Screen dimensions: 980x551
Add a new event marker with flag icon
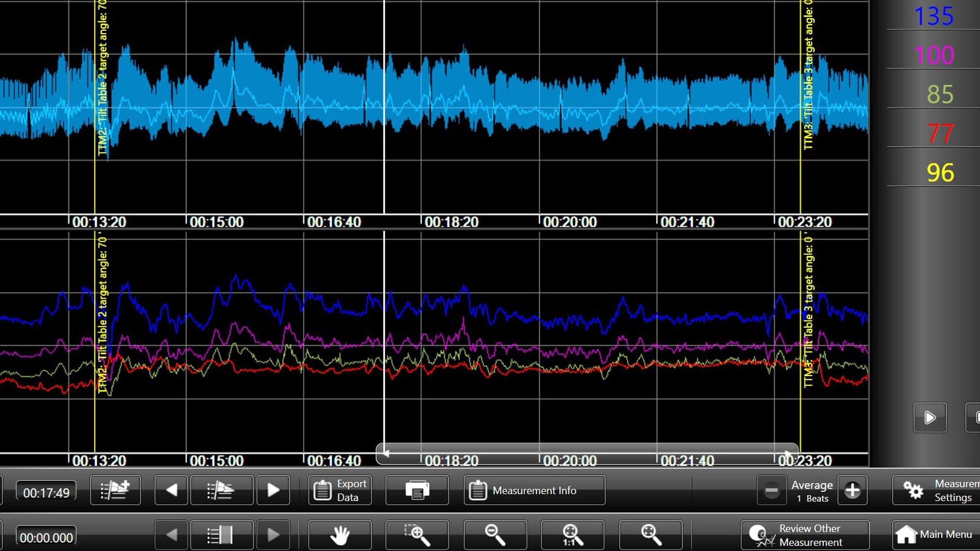point(115,490)
